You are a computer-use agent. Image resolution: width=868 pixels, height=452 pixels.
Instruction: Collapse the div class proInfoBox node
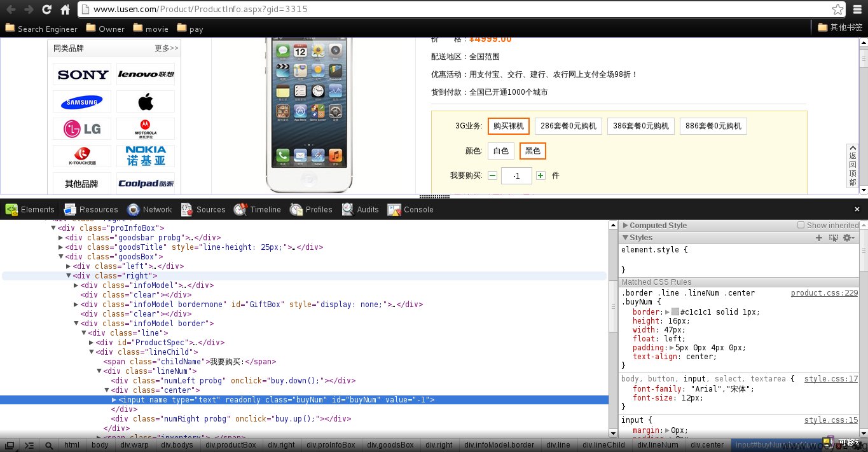pyautogui.click(x=53, y=228)
